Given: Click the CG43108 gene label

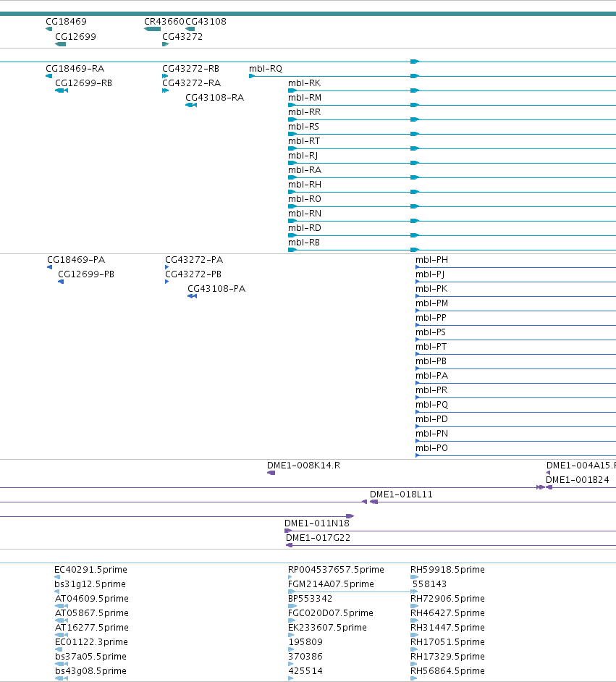Looking at the screenshot, I should tap(206, 21).
